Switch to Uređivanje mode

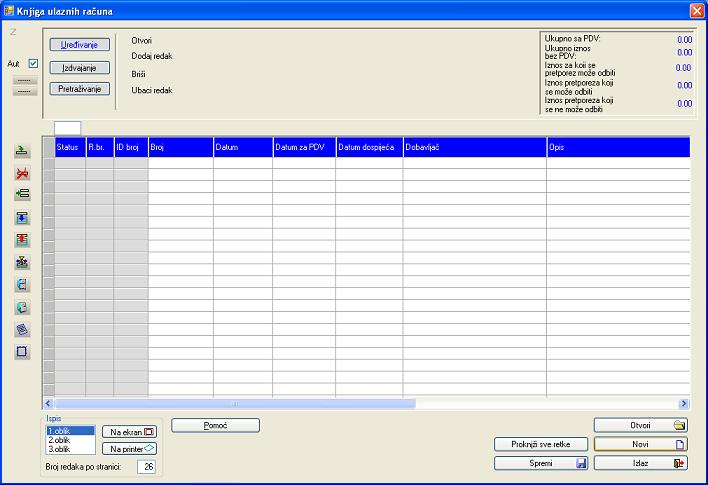[x=79, y=45]
